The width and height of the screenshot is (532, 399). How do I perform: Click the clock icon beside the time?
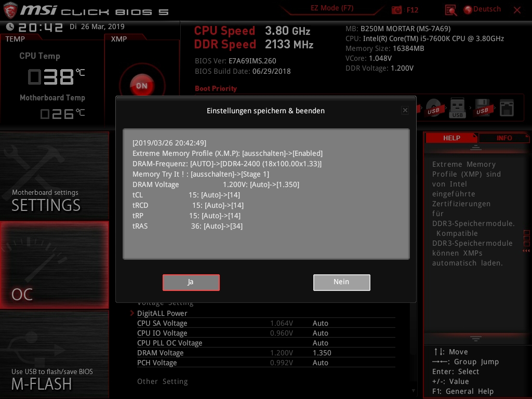(x=10, y=26)
